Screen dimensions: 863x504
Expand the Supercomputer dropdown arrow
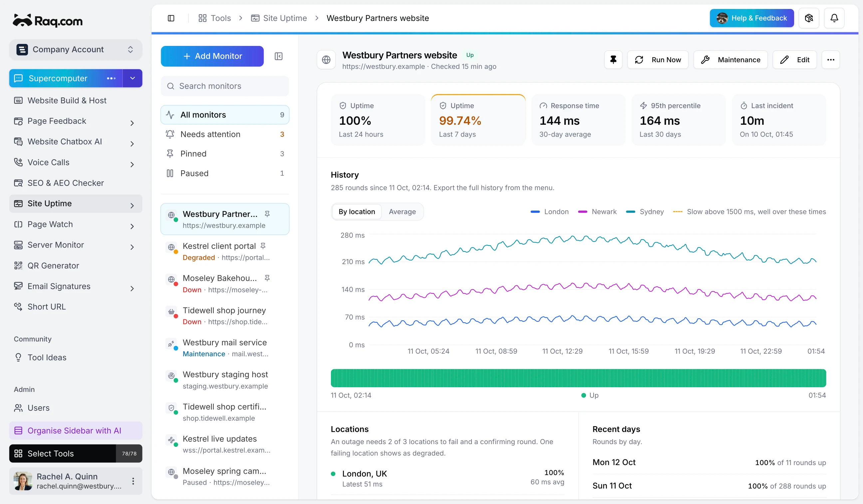pyautogui.click(x=133, y=79)
